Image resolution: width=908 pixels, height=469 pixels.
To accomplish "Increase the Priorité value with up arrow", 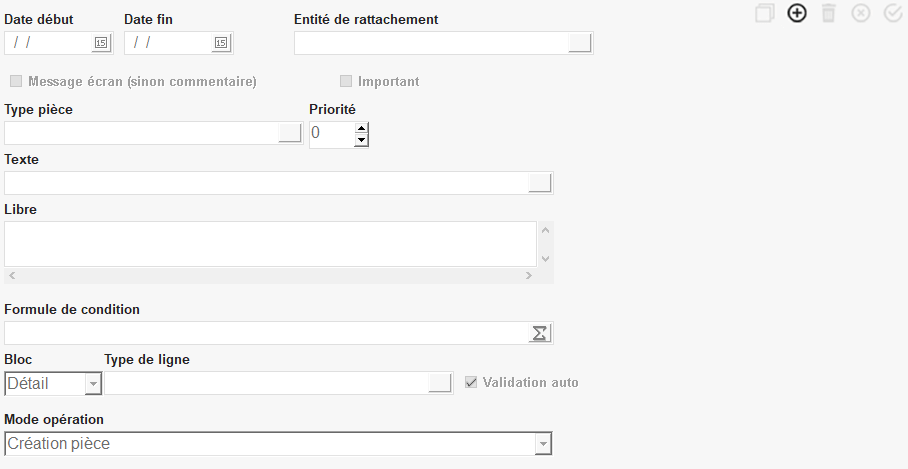I will (361, 128).
